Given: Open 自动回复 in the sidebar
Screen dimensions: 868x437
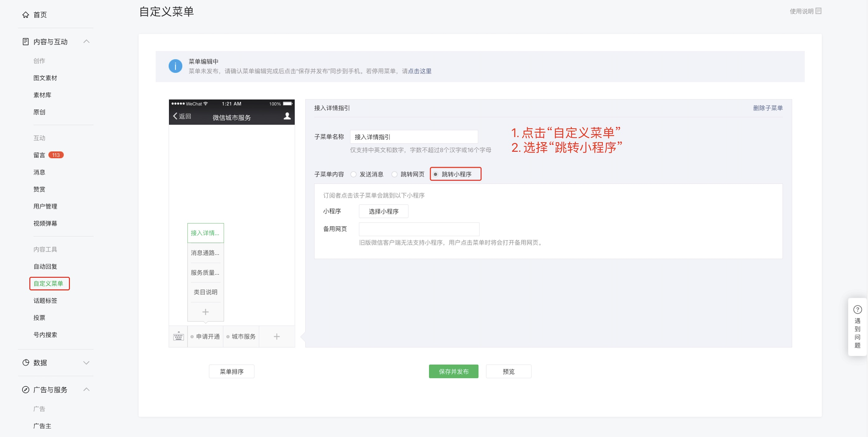Looking at the screenshot, I should (45, 266).
